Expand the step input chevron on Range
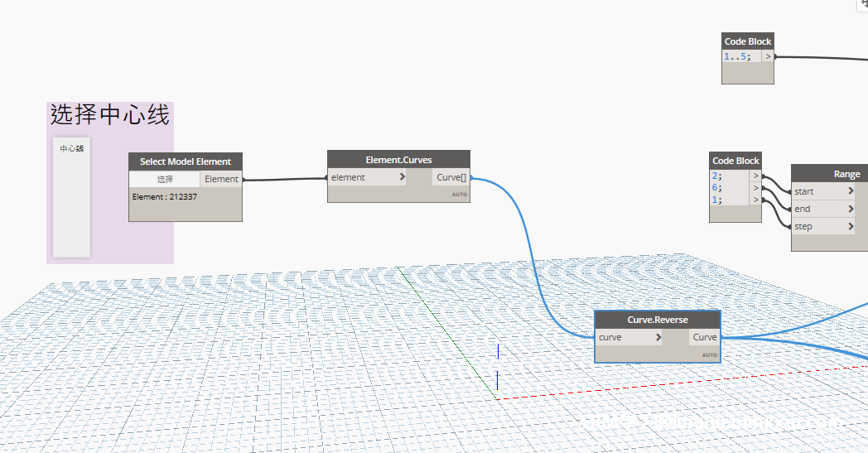Viewport: 868px width, 453px height. (x=851, y=226)
